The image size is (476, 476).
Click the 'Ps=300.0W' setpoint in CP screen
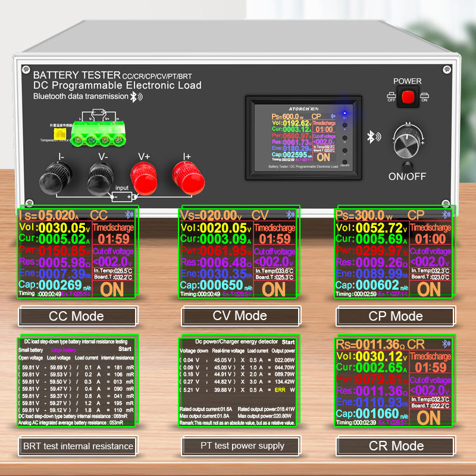[364, 215]
